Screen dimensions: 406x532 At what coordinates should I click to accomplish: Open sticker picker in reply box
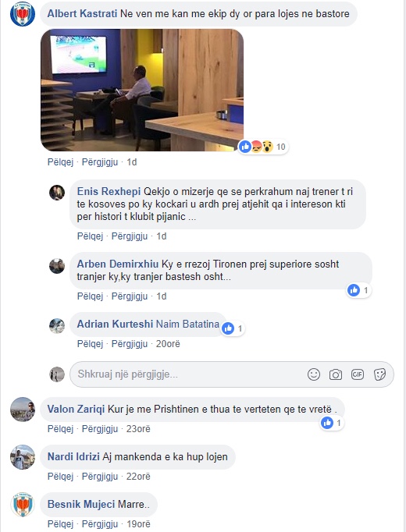tap(379, 374)
